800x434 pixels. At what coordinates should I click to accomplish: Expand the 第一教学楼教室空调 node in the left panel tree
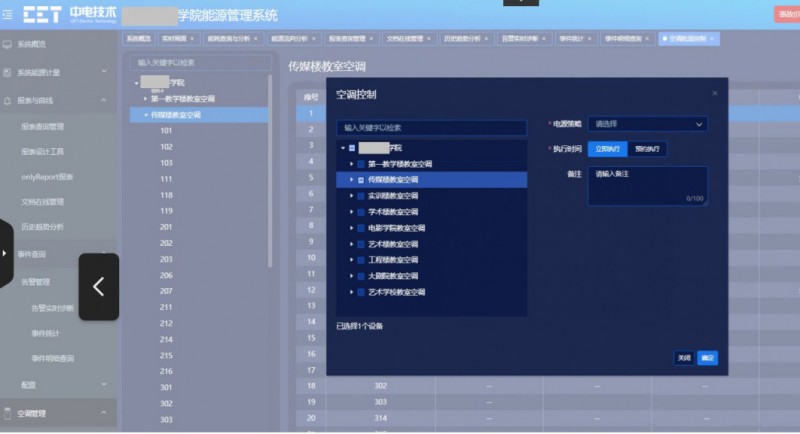coord(145,99)
